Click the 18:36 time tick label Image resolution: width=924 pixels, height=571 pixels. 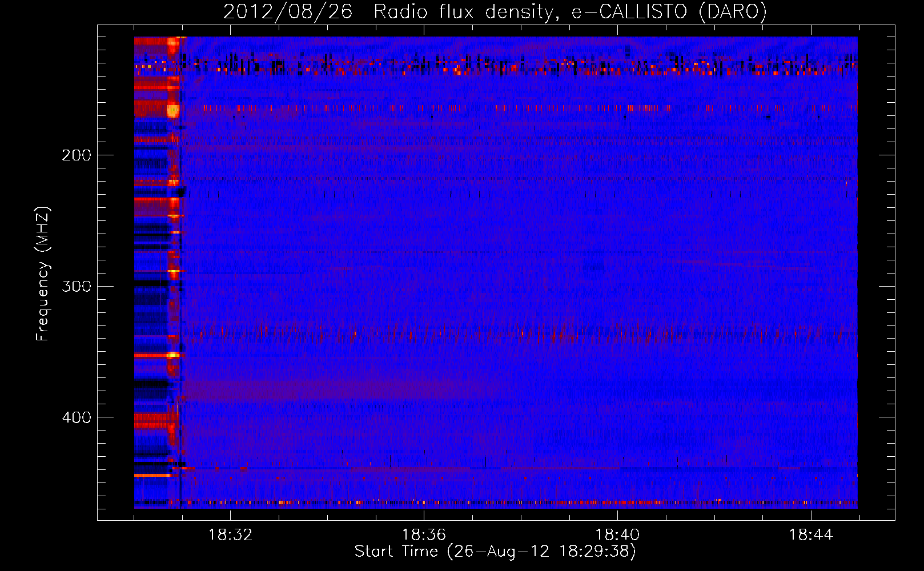(x=424, y=535)
